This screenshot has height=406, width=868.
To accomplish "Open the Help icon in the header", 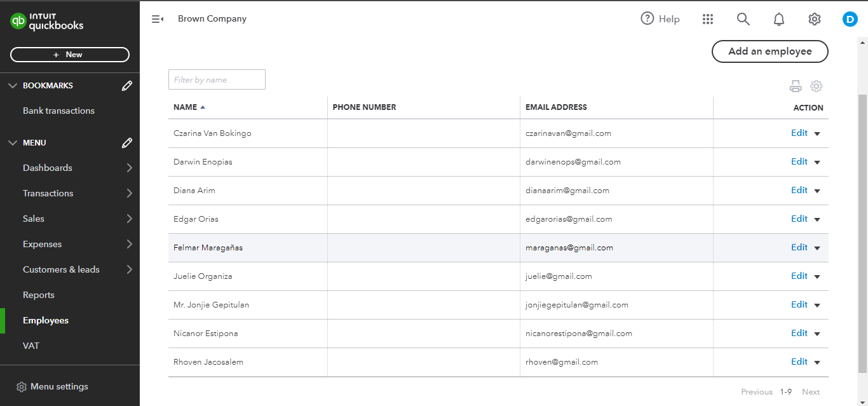I will pos(648,18).
